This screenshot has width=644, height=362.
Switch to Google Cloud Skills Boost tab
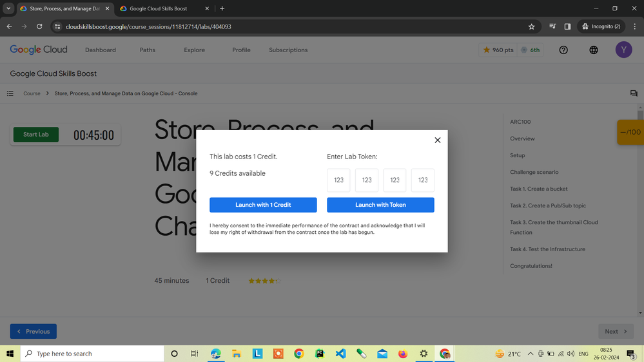(158, 8)
